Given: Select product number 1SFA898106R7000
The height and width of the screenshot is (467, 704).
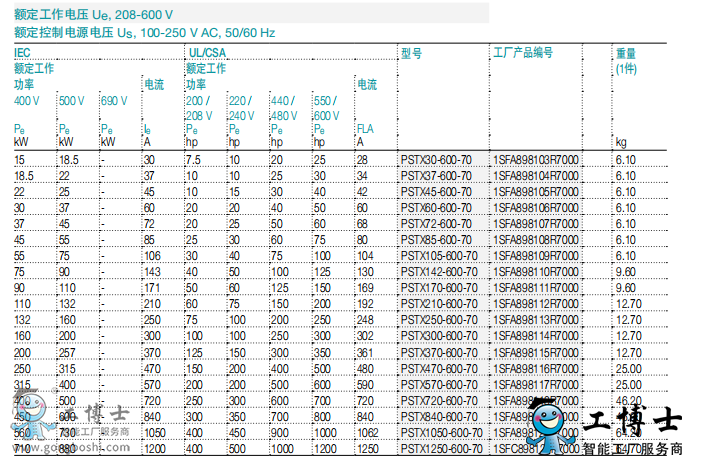Looking at the screenshot, I should [x=536, y=208].
